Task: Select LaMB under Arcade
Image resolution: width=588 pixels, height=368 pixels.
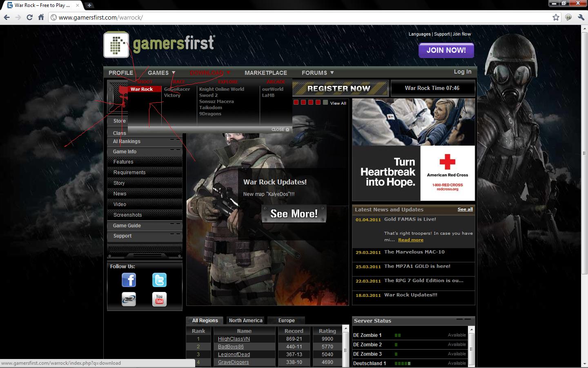Action: (x=268, y=95)
